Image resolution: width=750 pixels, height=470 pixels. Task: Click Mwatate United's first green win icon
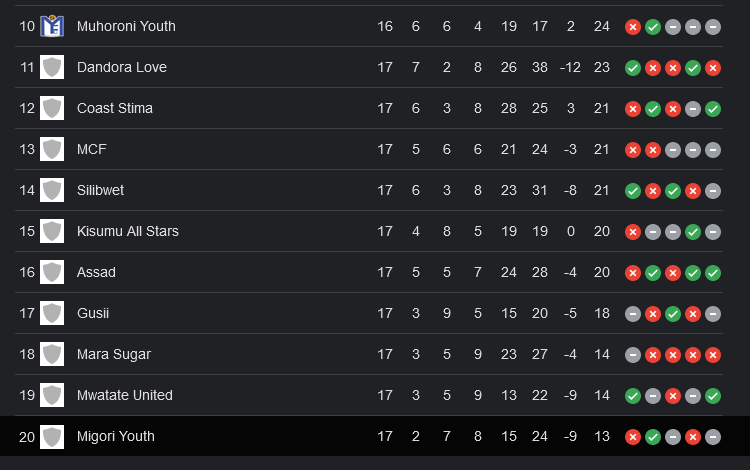coord(633,396)
